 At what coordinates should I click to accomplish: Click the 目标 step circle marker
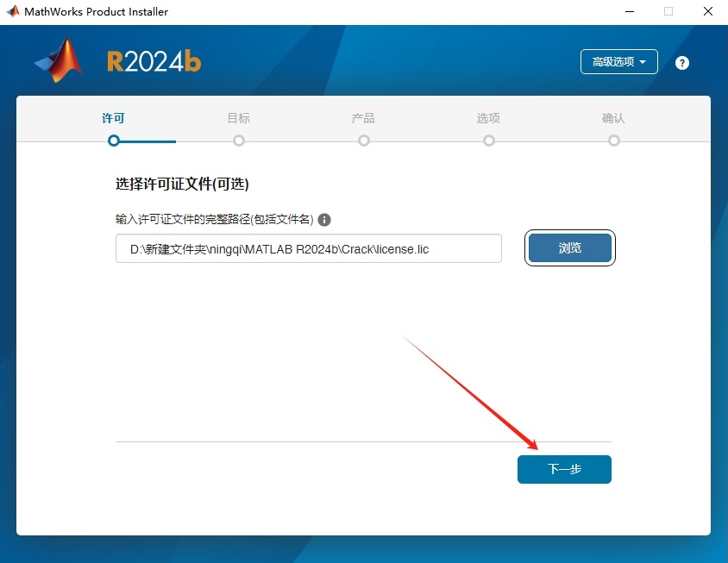(x=239, y=141)
